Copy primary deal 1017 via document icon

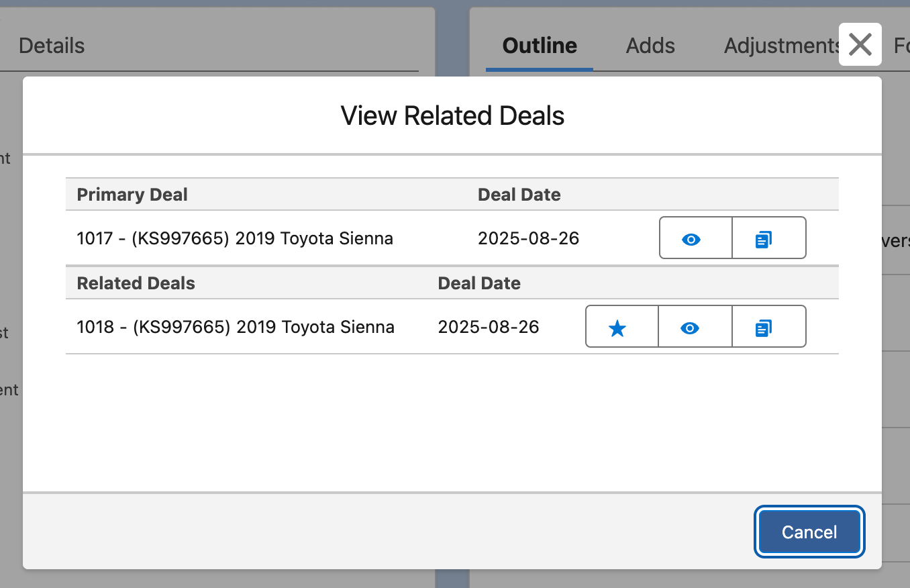(769, 238)
